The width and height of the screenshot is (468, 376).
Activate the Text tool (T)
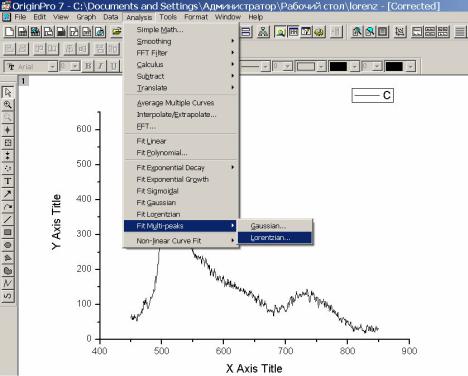click(x=8, y=181)
